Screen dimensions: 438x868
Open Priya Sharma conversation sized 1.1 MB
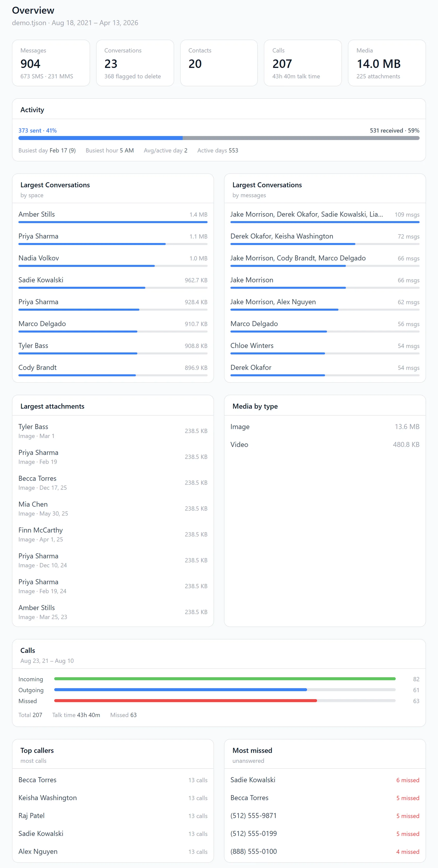coord(113,238)
